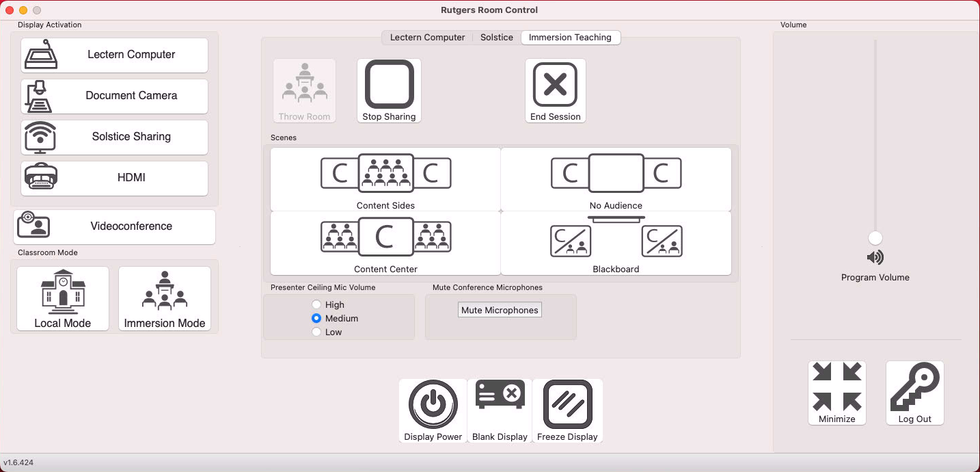
Task: Click the Mute Microphones button
Action: (x=500, y=310)
